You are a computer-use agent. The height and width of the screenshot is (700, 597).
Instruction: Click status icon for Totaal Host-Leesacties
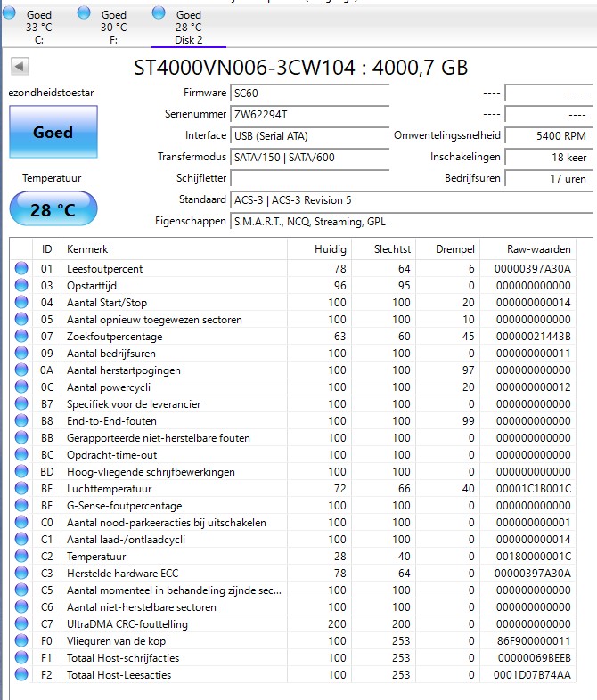click(21, 674)
